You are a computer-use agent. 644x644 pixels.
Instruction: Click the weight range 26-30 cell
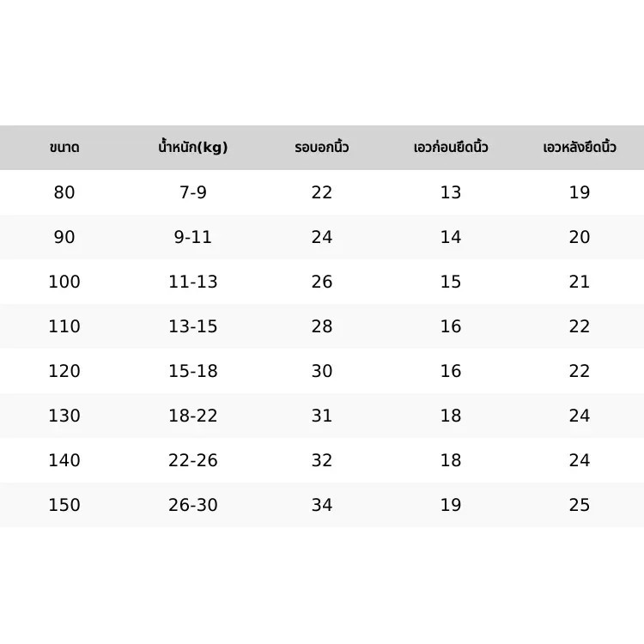click(x=193, y=505)
